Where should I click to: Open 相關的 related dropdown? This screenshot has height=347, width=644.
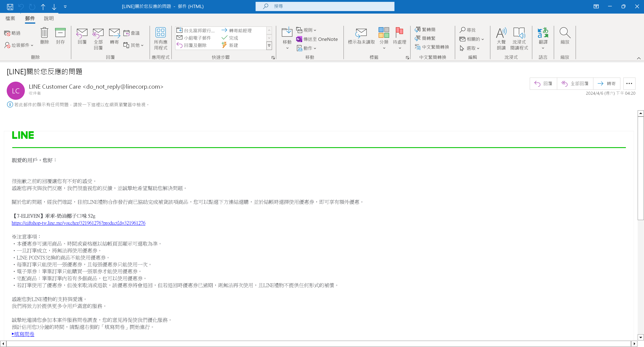472,39
